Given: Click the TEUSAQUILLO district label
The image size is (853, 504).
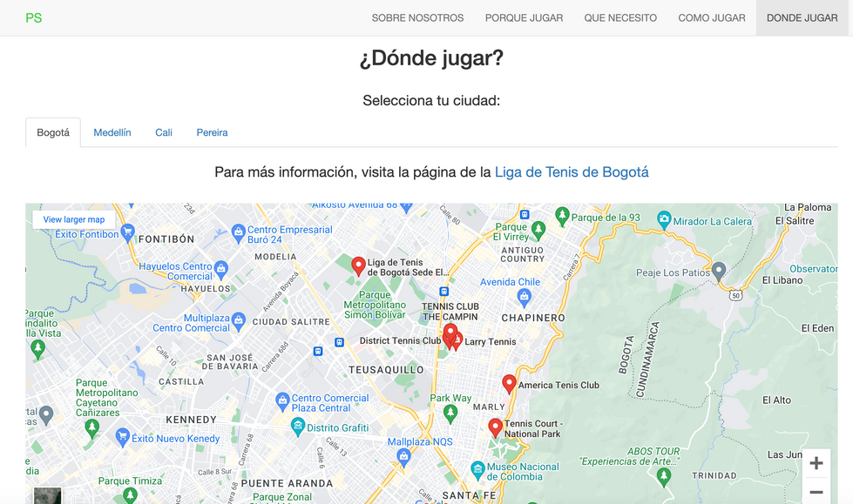Looking at the screenshot, I should click(x=386, y=370).
